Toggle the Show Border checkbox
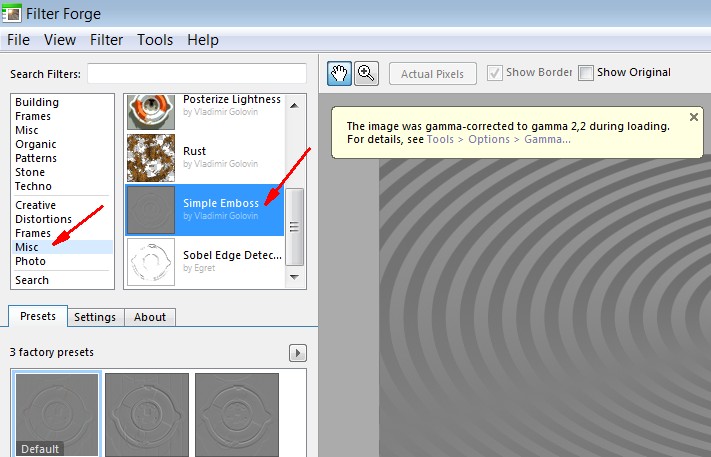711x457 pixels. 495,73
